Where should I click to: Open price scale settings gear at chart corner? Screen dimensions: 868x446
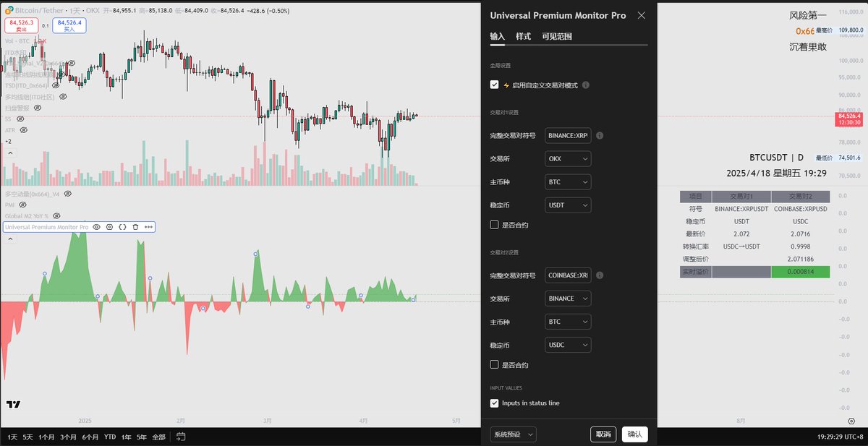click(851, 421)
